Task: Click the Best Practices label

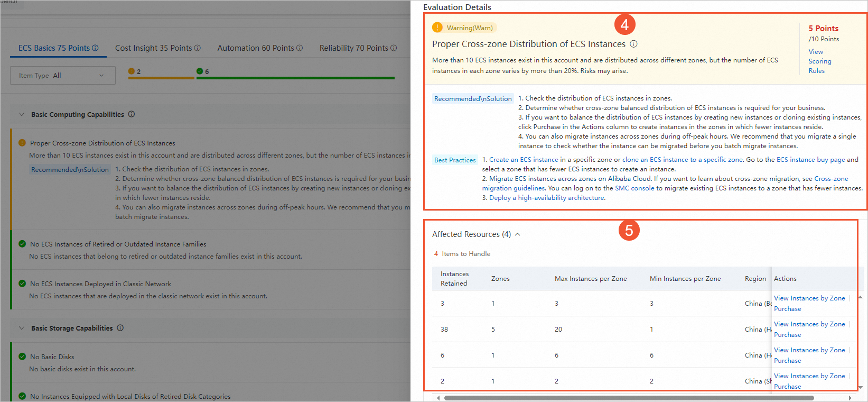Action: (455, 160)
